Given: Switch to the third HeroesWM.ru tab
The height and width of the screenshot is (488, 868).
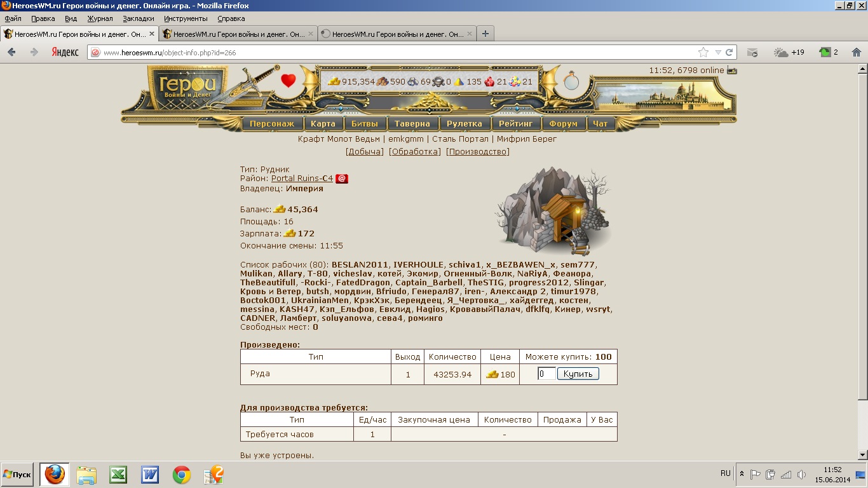Looking at the screenshot, I should [x=397, y=34].
